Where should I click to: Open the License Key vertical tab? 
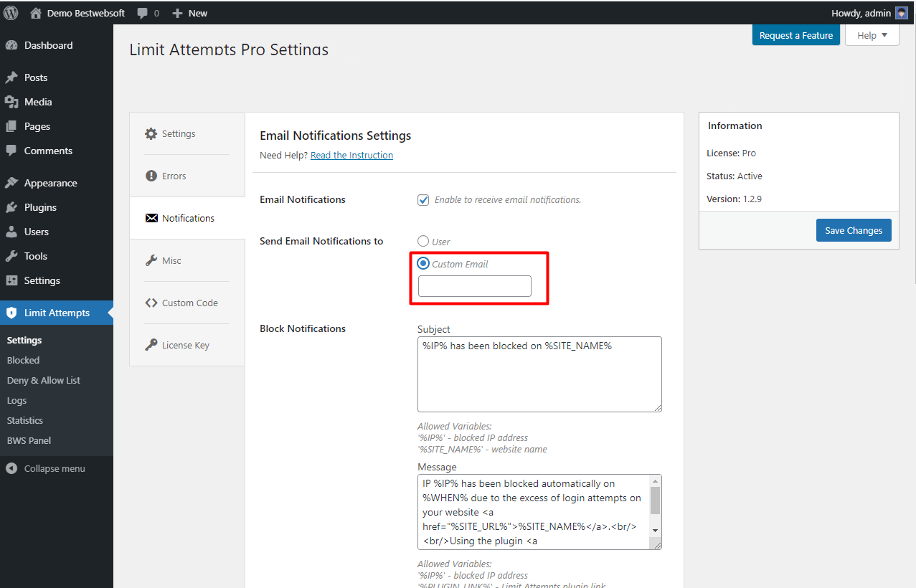click(x=187, y=345)
